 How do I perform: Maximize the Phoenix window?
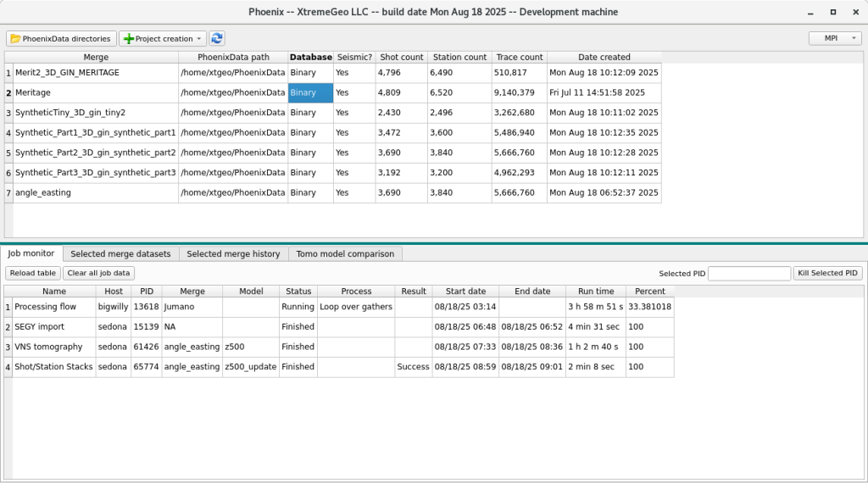click(x=832, y=12)
